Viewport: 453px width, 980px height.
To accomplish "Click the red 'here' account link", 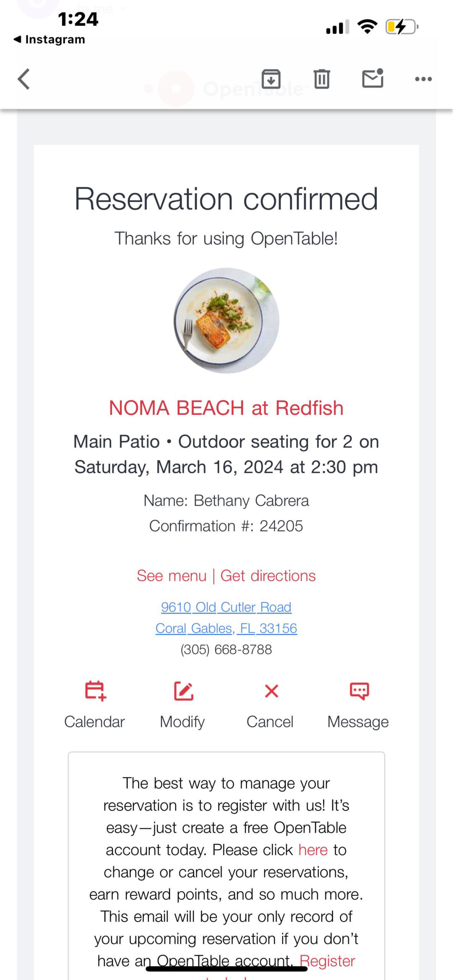I will pos(313,850).
